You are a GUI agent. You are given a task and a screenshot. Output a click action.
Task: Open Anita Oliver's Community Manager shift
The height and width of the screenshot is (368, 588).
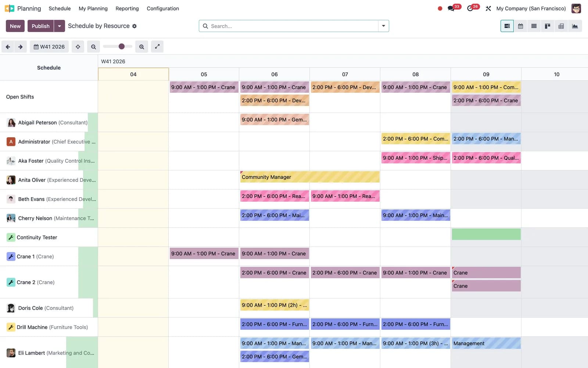[x=310, y=177]
